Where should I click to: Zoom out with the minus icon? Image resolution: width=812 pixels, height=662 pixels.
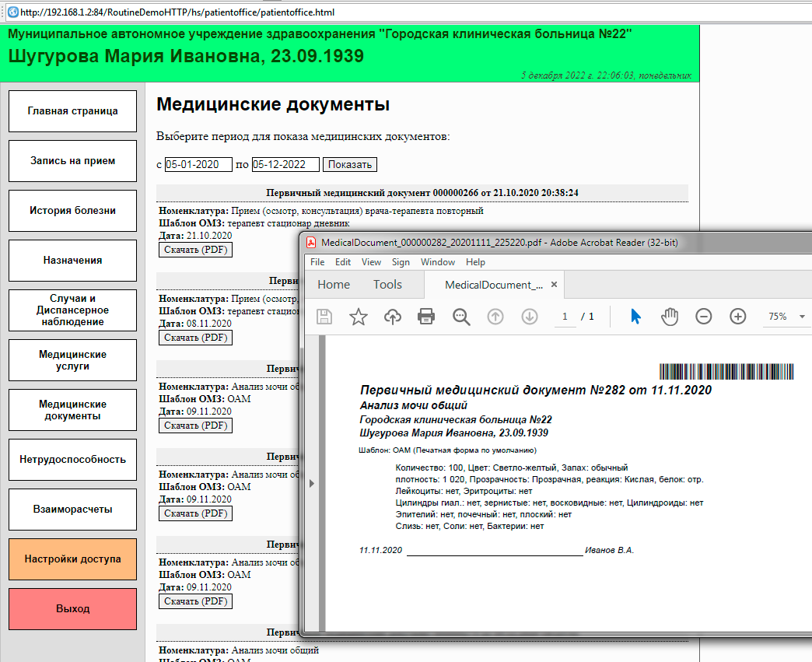[704, 317]
